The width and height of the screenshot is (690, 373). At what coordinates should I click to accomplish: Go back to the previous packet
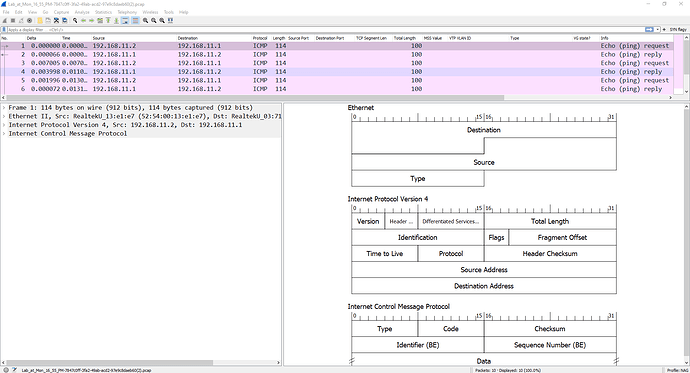(83, 20)
